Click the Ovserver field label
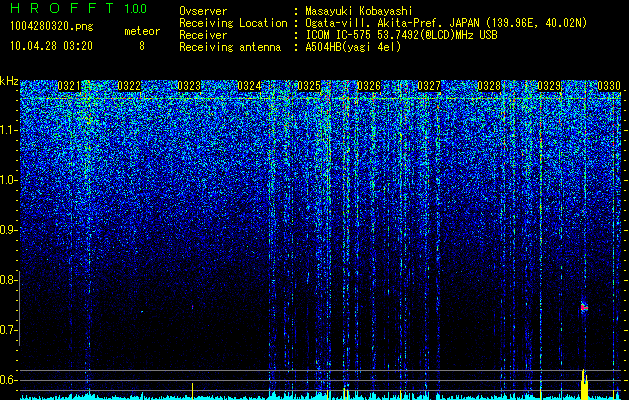629x400 pixels. pos(203,11)
